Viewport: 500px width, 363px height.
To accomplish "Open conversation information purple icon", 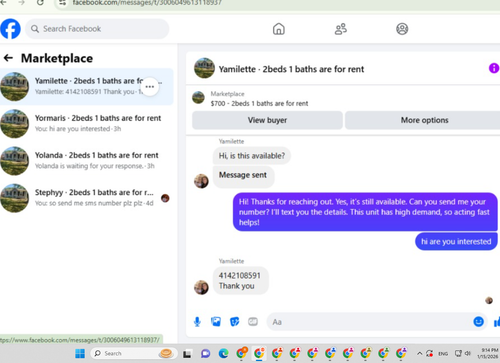I will (494, 68).
